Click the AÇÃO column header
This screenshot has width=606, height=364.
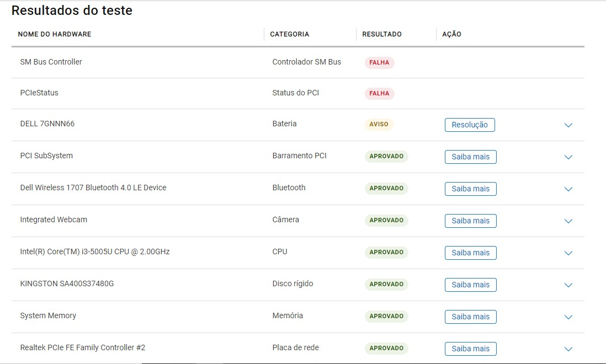click(451, 34)
